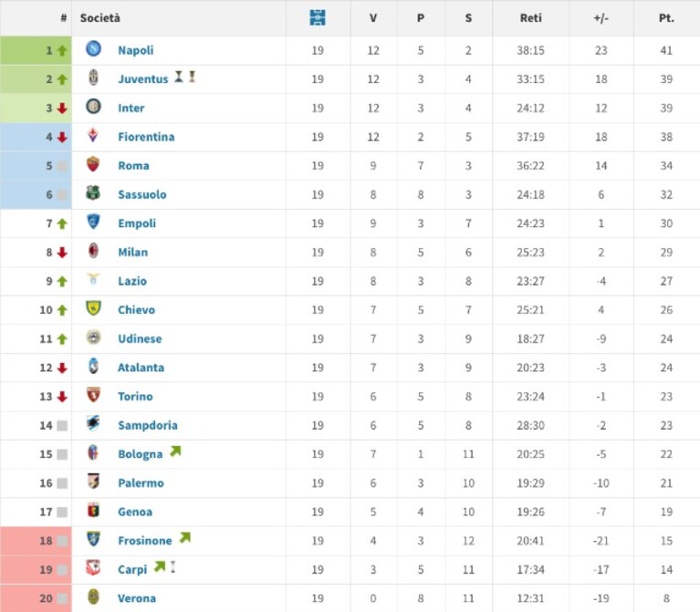
Task: Open the Verona team page link
Action: pyautogui.click(x=137, y=598)
